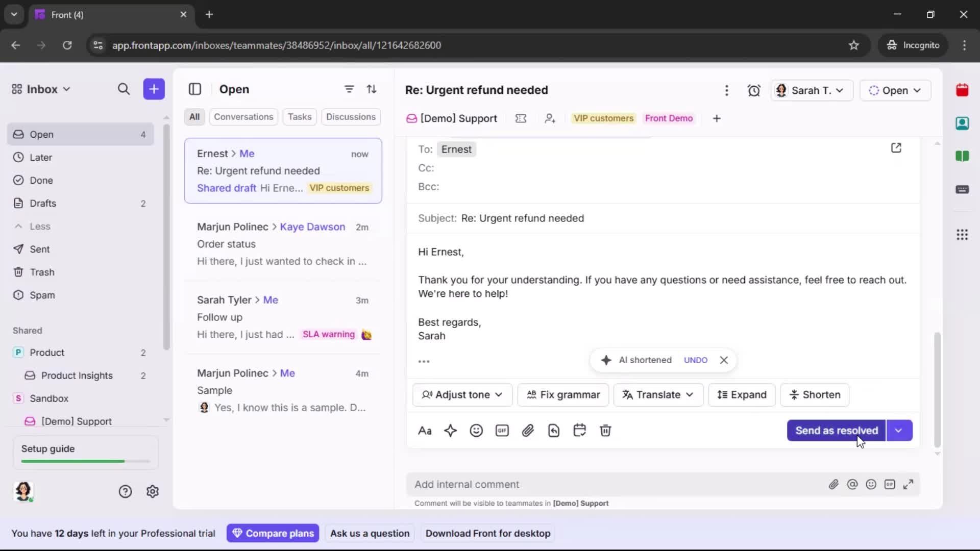980x551 pixels.
Task: Expand the internal comment to full screen
Action: coord(909,484)
